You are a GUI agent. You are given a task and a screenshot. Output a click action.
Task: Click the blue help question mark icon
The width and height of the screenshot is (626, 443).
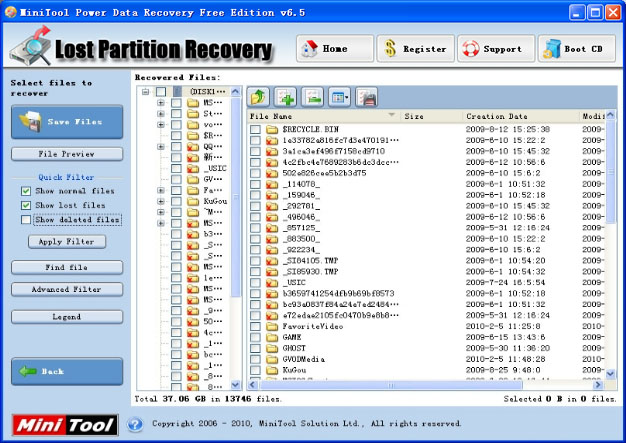(x=135, y=424)
